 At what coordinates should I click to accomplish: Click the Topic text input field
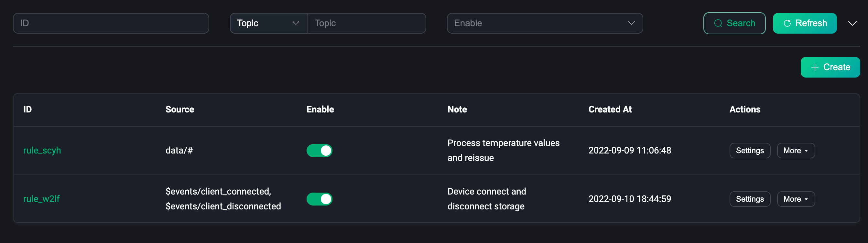366,23
